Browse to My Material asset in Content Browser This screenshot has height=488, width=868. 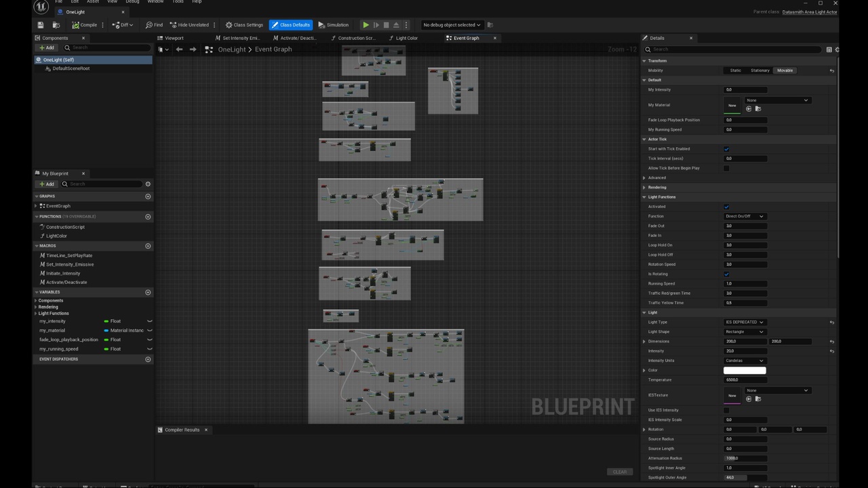click(757, 108)
